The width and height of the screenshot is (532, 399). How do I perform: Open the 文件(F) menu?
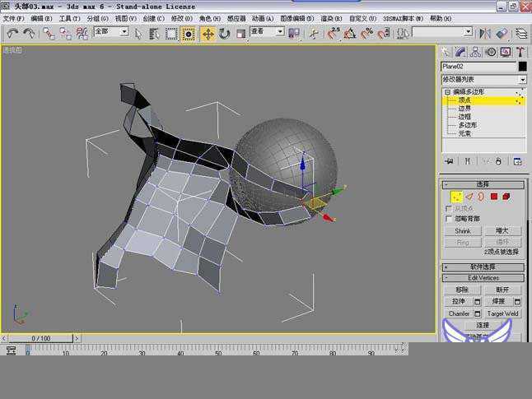click(x=13, y=18)
